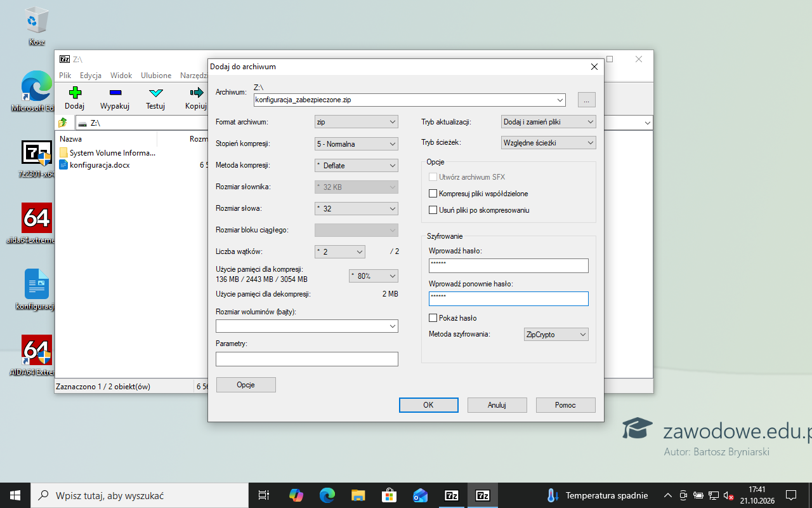Click the up-folder icon beside the path bar
Image resolution: width=812 pixels, height=508 pixels.
[63, 123]
